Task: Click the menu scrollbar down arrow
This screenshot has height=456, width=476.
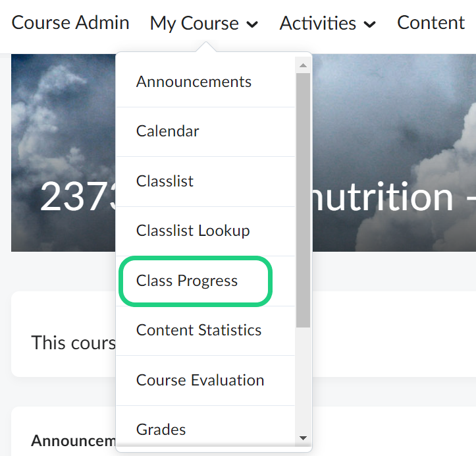Action: coord(303,438)
